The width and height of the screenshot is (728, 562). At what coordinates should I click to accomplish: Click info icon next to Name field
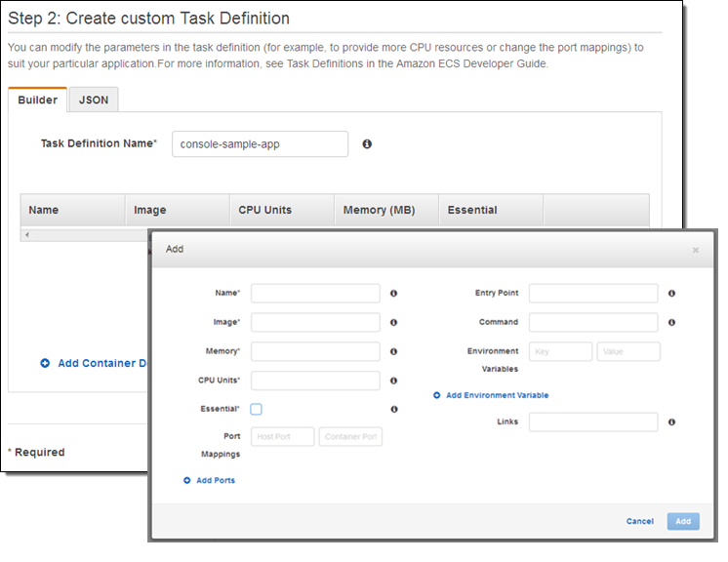tap(394, 293)
